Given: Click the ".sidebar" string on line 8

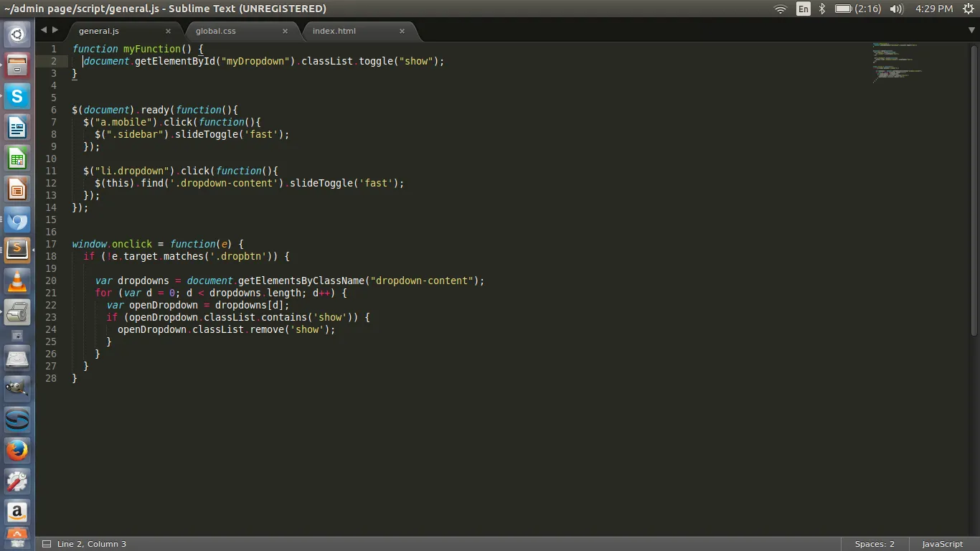Looking at the screenshot, I should point(135,134).
